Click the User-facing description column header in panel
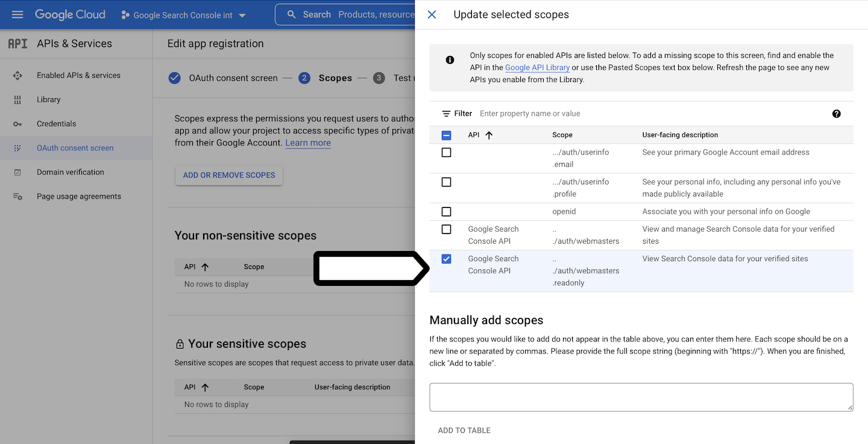868x444 pixels. (680, 135)
